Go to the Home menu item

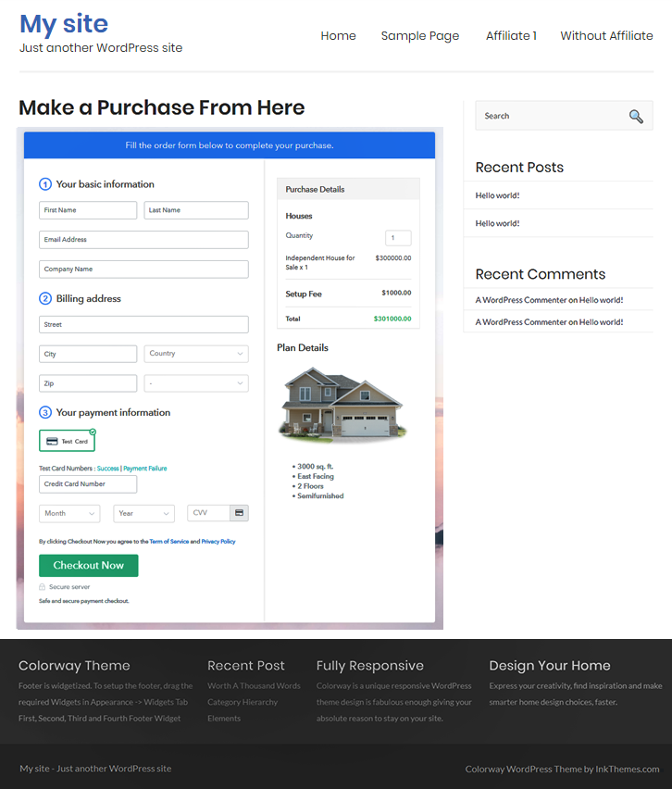[338, 36]
